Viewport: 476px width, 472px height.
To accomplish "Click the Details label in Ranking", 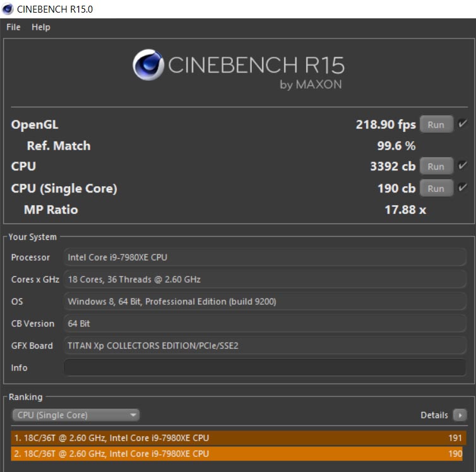I will coord(434,415).
